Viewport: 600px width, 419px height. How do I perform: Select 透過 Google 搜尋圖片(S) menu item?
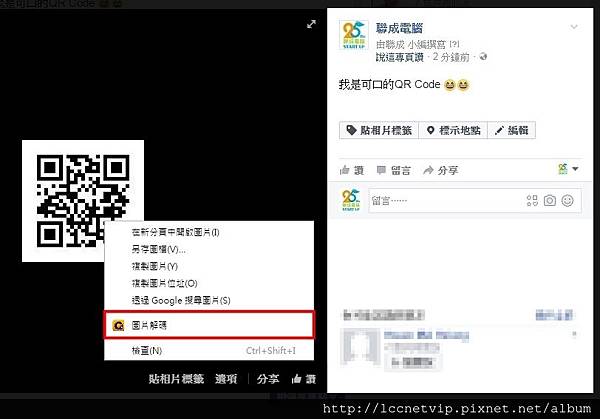pos(209,300)
